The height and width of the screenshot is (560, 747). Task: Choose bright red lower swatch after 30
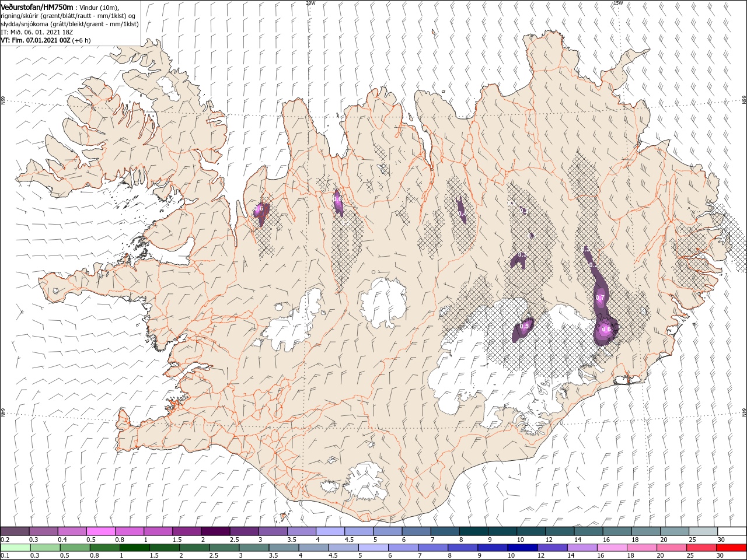pos(731,548)
